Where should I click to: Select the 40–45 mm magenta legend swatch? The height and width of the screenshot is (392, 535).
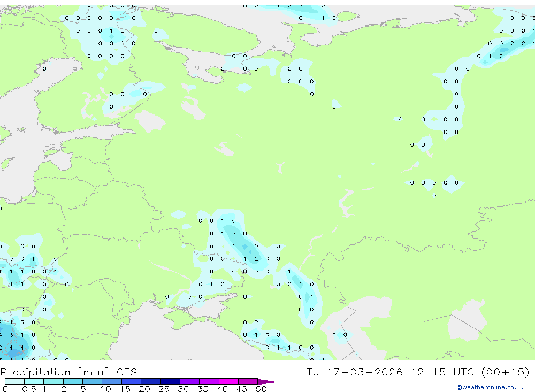(x=228, y=381)
